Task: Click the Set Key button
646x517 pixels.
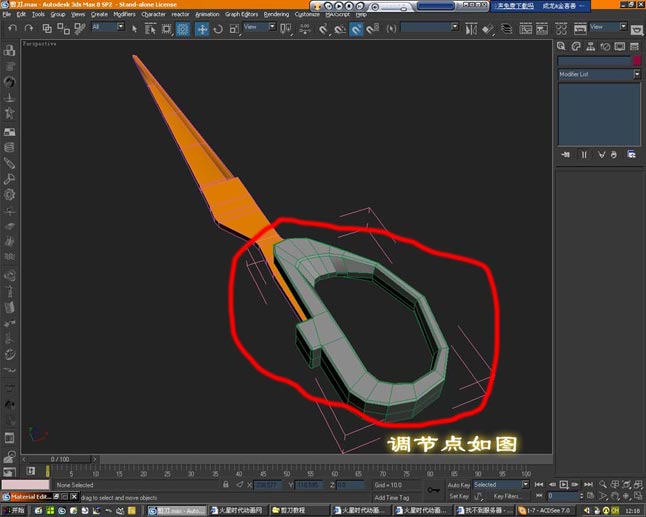Action: [459, 496]
